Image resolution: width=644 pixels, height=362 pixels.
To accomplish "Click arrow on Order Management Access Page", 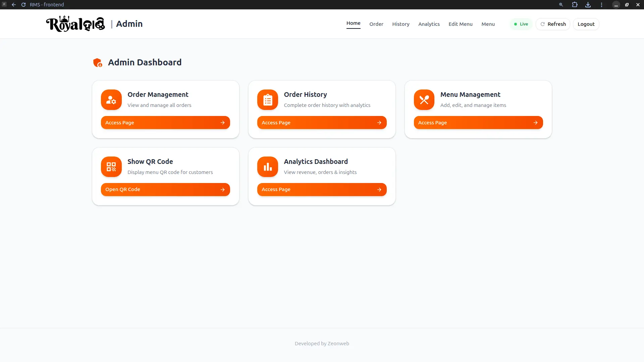I will point(223,123).
